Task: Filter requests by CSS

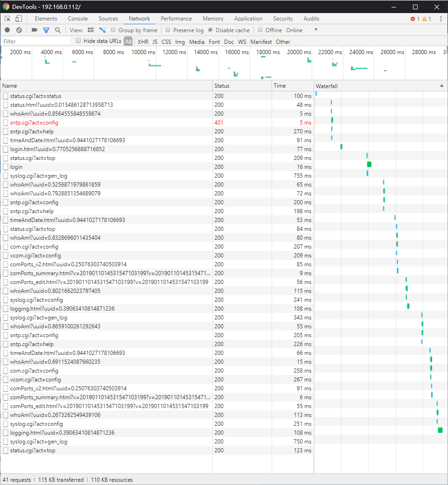Action: pos(166,42)
